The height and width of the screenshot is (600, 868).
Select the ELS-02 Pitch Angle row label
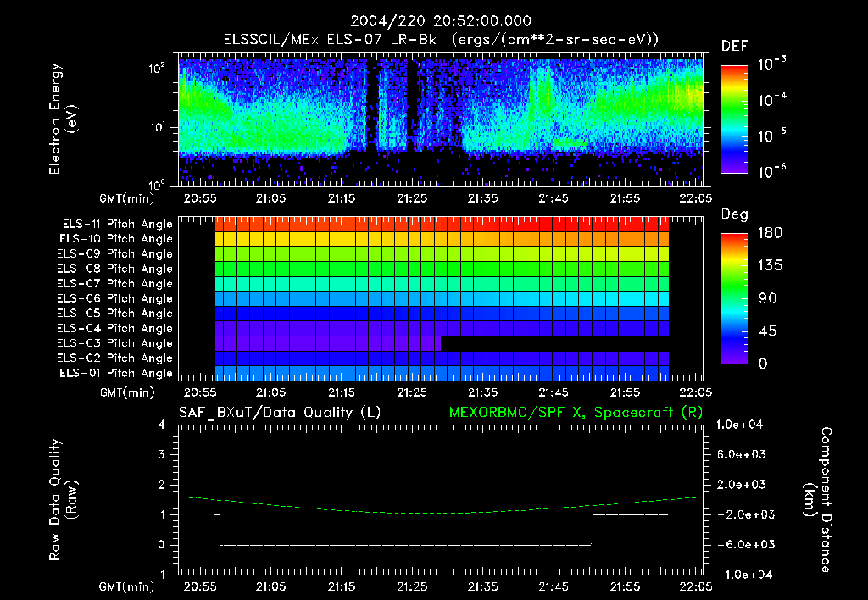[x=114, y=358]
